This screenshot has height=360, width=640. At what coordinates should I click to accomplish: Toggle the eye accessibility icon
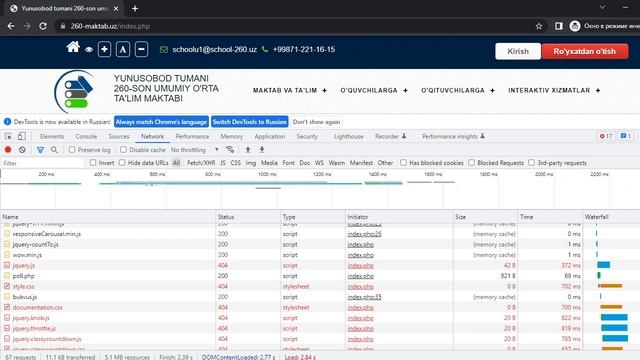89,50
